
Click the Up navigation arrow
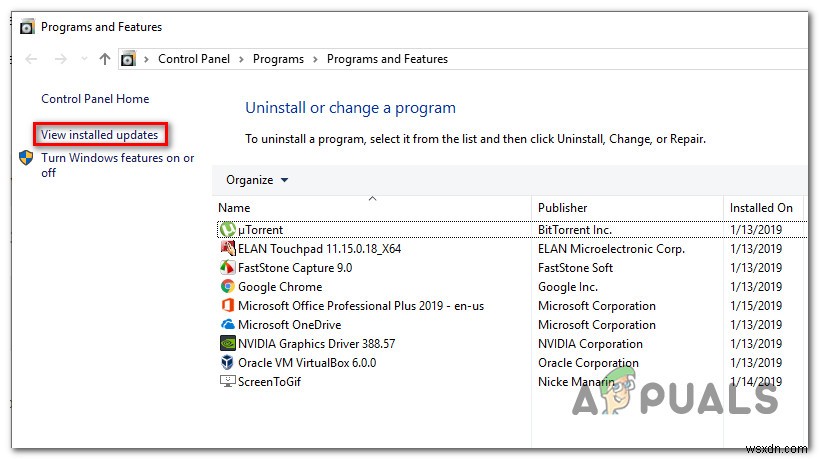pyautogui.click(x=105, y=59)
